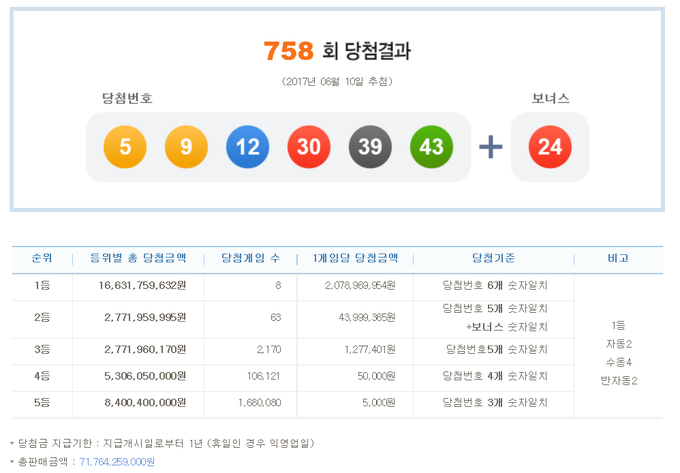Click the 당첨게임 수 column header
Image resolution: width=680 pixels, height=473 pixels.
pos(248,258)
